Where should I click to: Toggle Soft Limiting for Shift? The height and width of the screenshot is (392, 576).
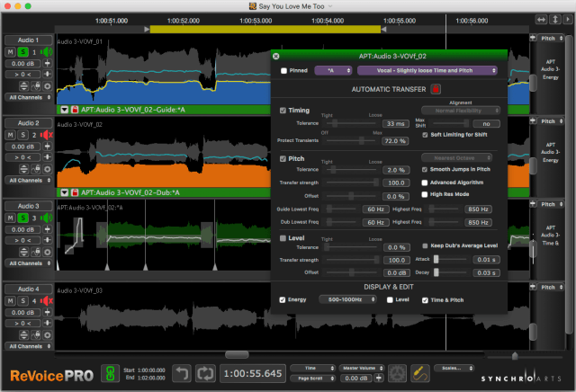(x=425, y=135)
